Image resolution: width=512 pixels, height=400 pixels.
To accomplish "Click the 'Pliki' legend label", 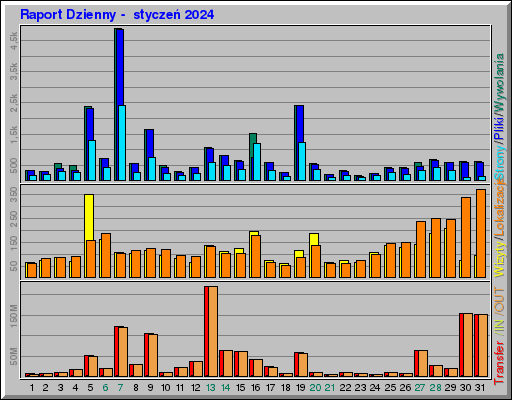I will tap(499, 128).
